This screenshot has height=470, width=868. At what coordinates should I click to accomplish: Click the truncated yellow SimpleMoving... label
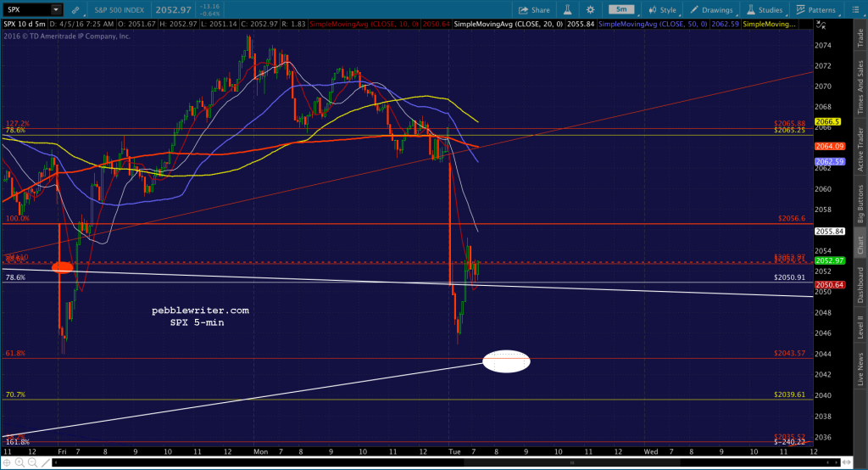769,25
